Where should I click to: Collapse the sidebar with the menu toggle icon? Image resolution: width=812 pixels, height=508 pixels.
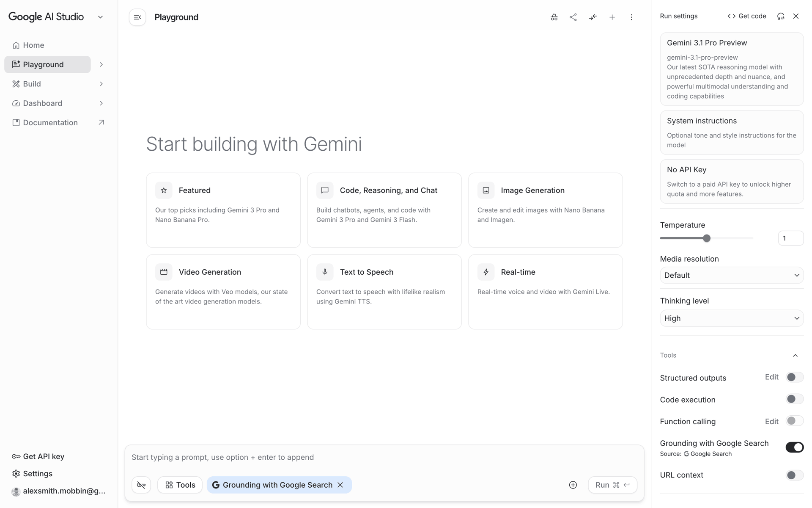pyautogui.click(x=137, y=17)
